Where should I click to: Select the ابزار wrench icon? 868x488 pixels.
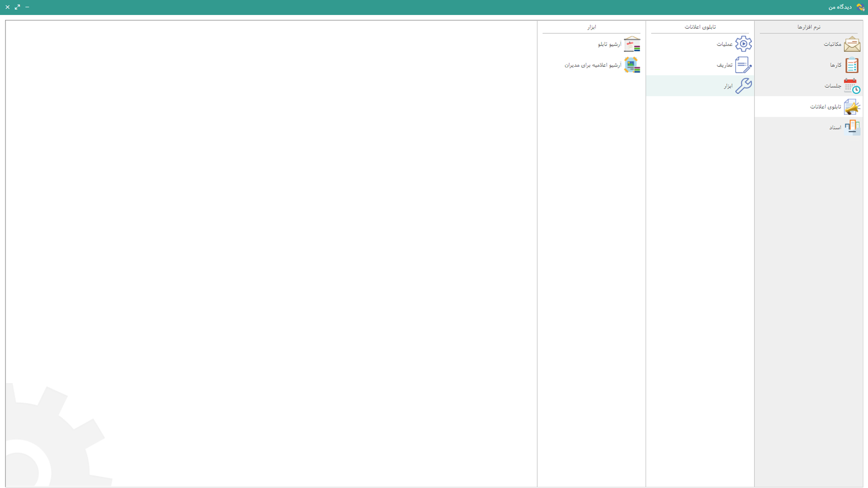(x=743, y=86)
